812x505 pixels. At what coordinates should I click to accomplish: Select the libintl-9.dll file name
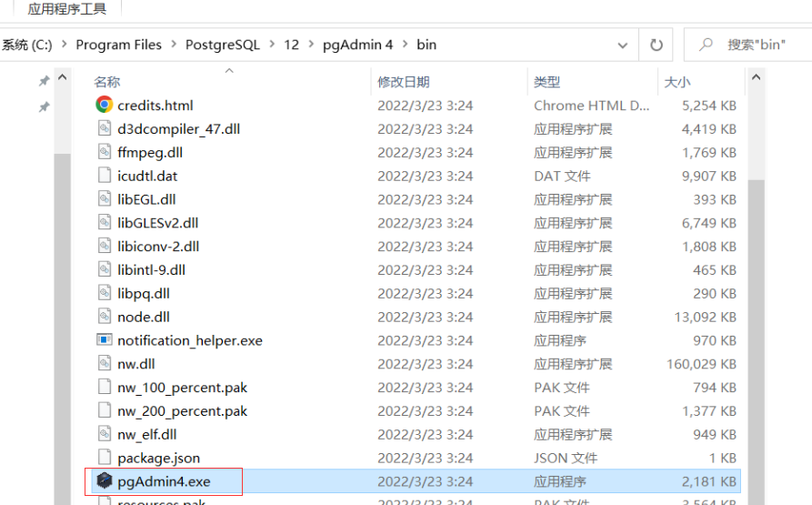(151, 270)
